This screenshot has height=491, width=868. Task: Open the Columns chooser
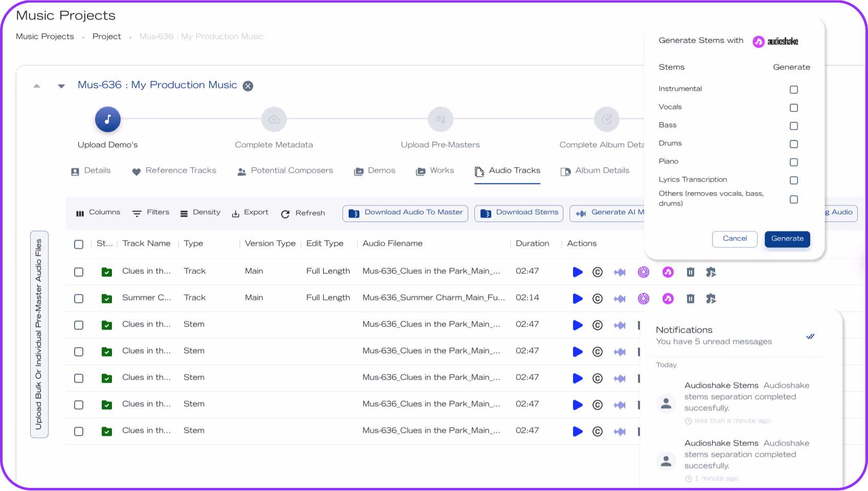click(98, 213)
